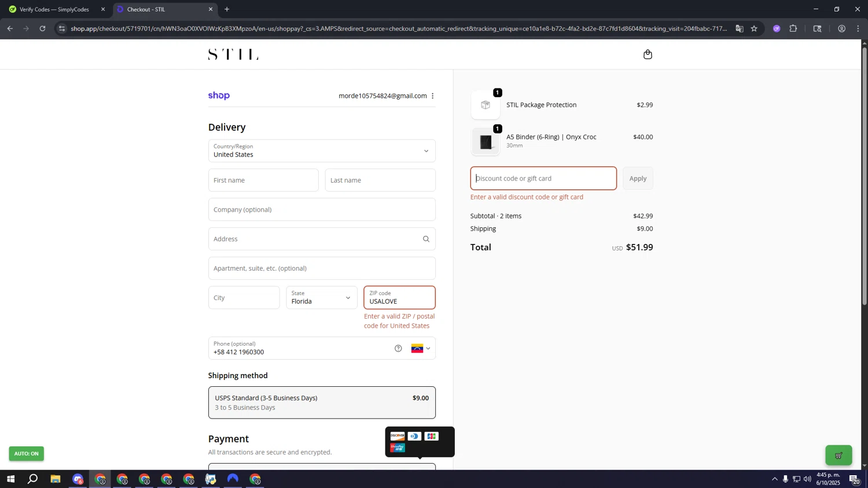Click the JCB card icon
868x488 pixels.
click(432, 436)
